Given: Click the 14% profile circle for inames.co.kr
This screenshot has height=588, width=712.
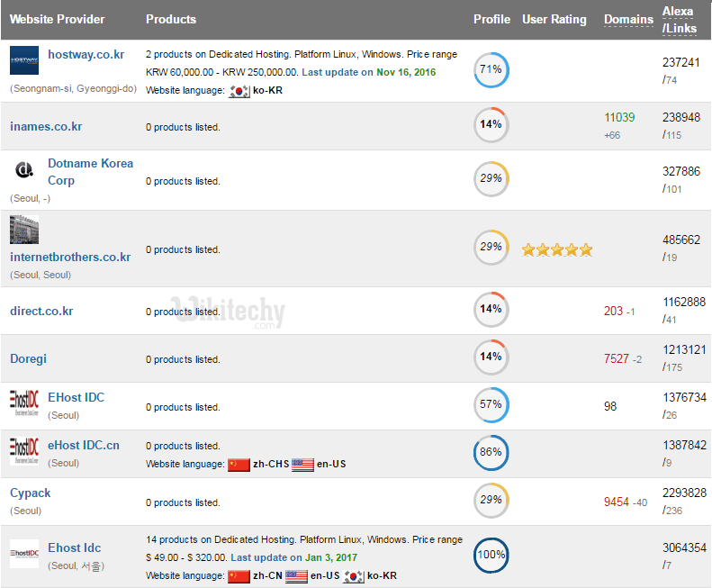Looking at the screenshot, I should click(491, 124).
